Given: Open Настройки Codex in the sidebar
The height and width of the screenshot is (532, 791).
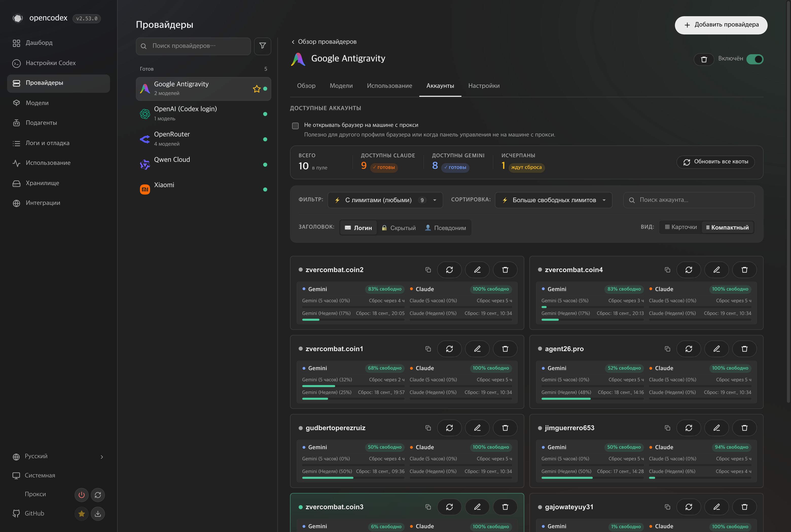Looking at the screenshot, I should click(x=58, y=63).
